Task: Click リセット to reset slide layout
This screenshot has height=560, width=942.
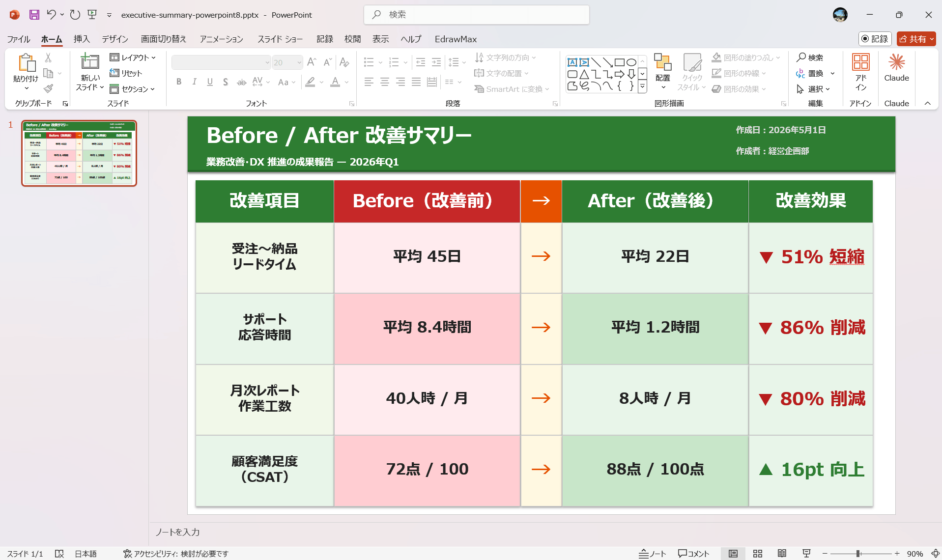Action: click(126, 73)
